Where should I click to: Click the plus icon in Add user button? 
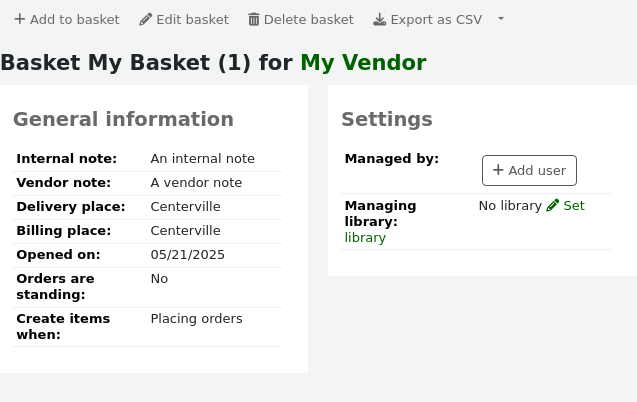coord(498,170)
